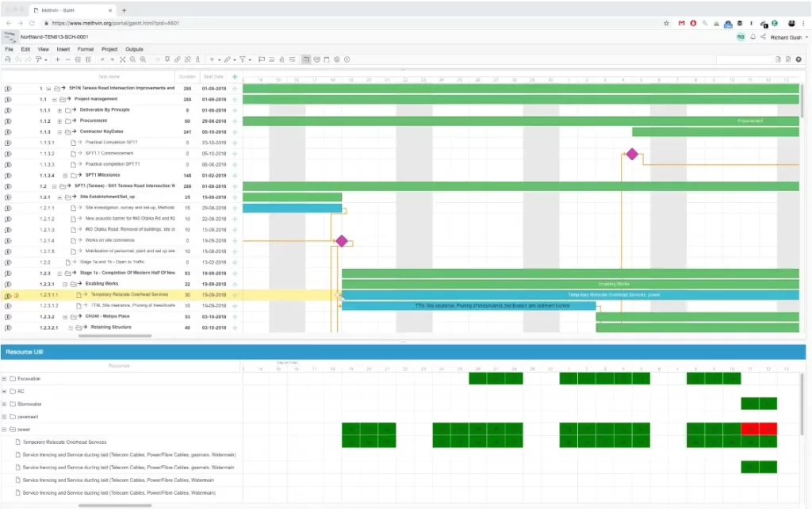Expand the Excavation resource group

(x=6, y=378)
